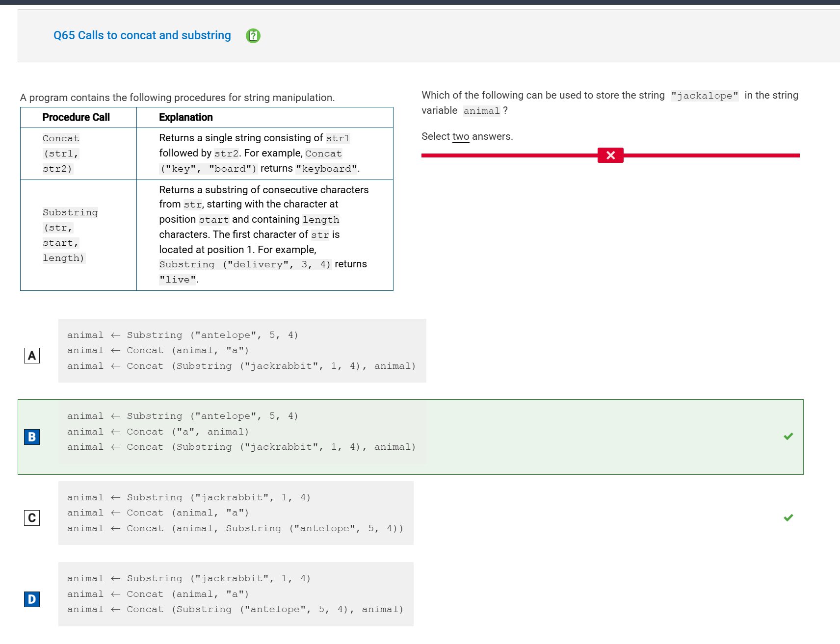The height and width of the screenshot is (644, 840).
Task: Click the intro sentence about string manipulation procedures
Action: click(177, 98)
